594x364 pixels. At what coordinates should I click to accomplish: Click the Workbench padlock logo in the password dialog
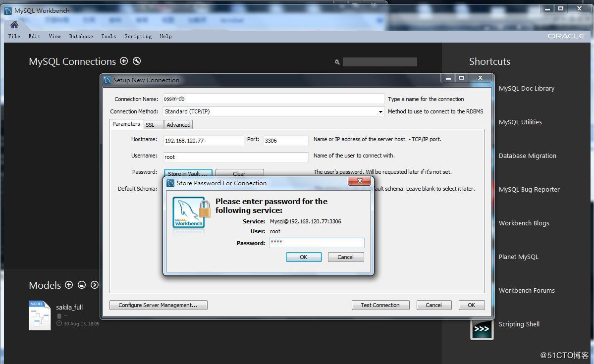[191, 212]
